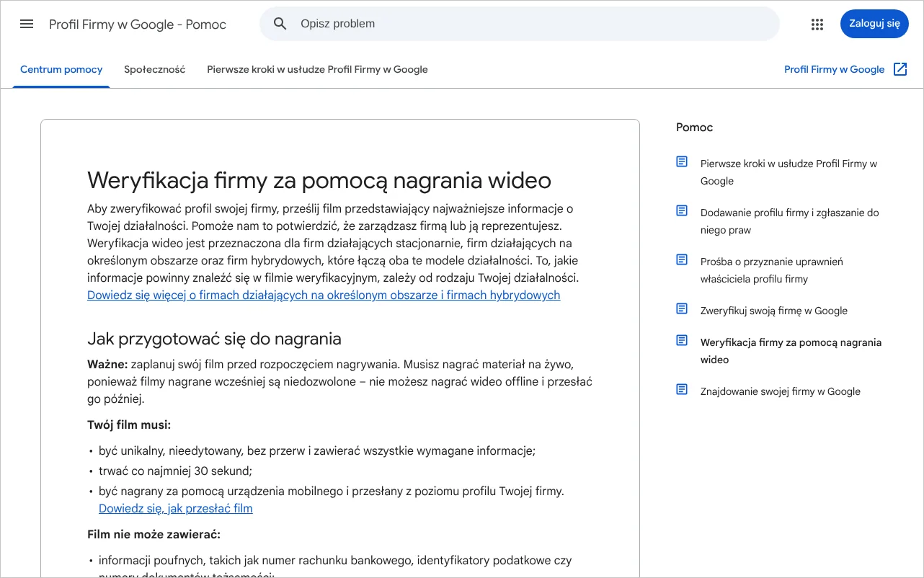
Task: Open the hamburger main menu
Action: pyautogui.click(x=27, y=24)
